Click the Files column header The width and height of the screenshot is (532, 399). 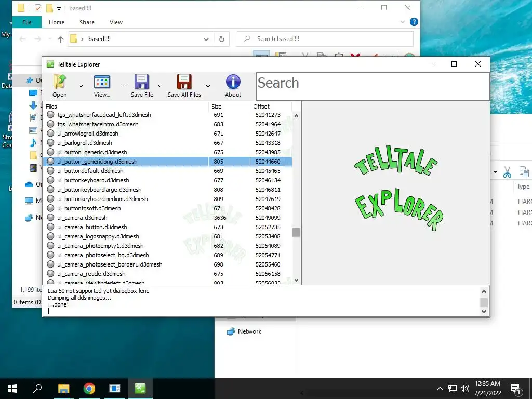click(x=126, y=106)
